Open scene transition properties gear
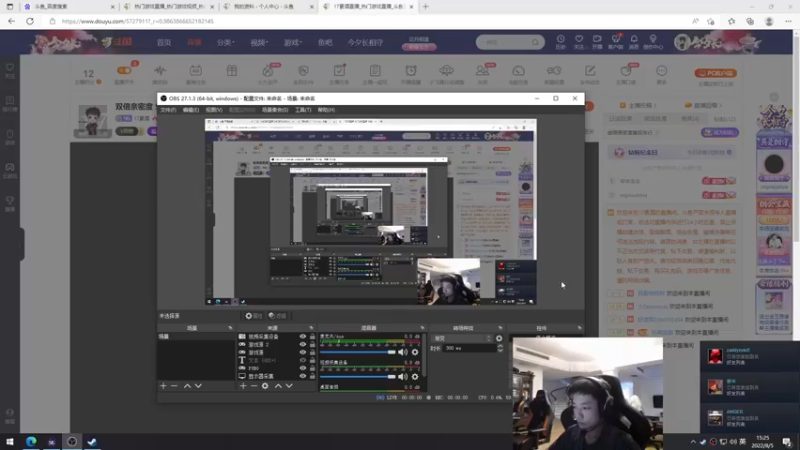 coord(499,338)
